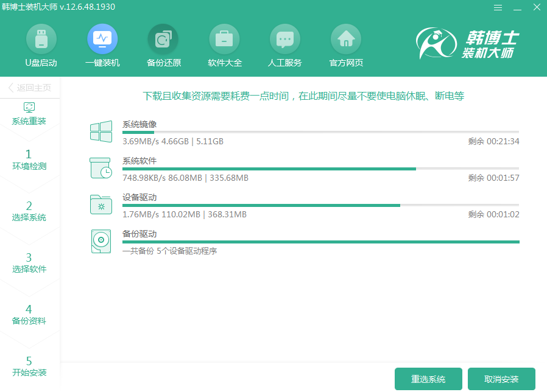
Task: Click the 系统软件 download icon
Action: pyautogui.click(x=101, y=168)
